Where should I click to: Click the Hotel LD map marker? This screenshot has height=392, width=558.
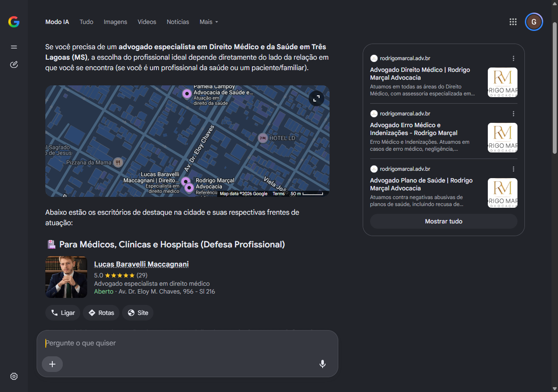pyautogui.click(x=262, y=138)
